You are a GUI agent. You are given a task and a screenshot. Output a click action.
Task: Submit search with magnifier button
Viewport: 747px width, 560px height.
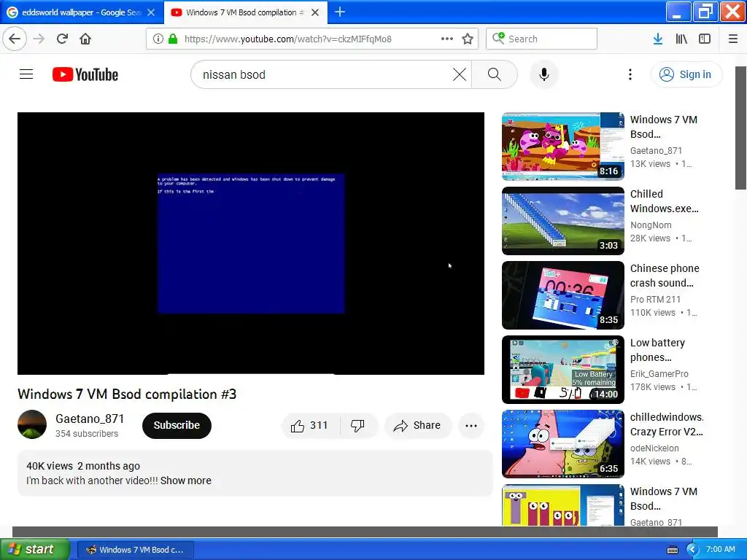pos(495,74)
